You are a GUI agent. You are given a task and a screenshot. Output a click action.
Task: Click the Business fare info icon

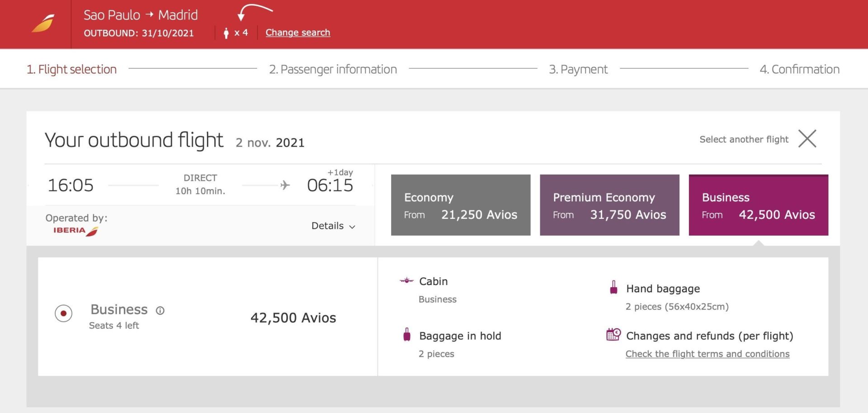tap(160, 310)
